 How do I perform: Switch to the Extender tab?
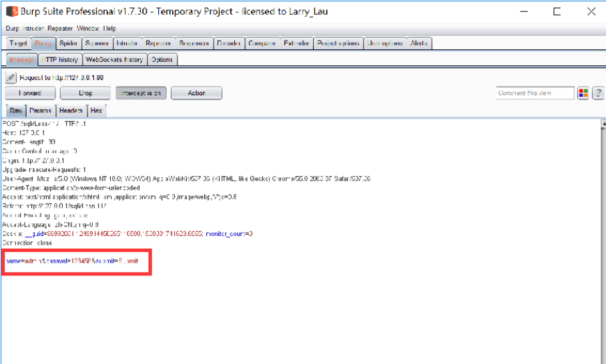(296, 43)
